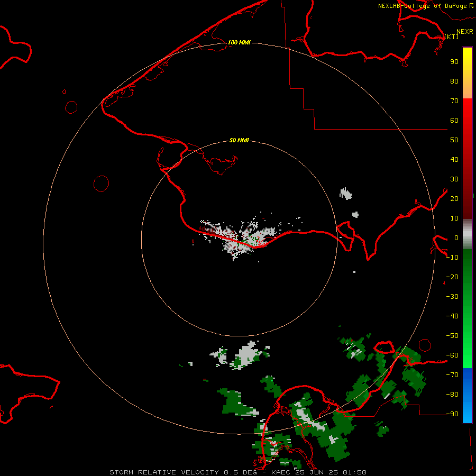
Task: Select the -80 value on velocity scale
Action: pos(452,395)
